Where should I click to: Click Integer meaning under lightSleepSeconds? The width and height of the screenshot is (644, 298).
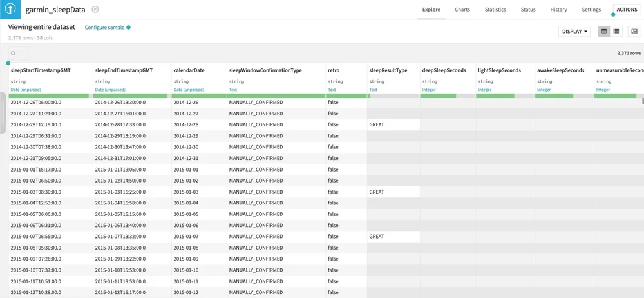tap(485, 90)
